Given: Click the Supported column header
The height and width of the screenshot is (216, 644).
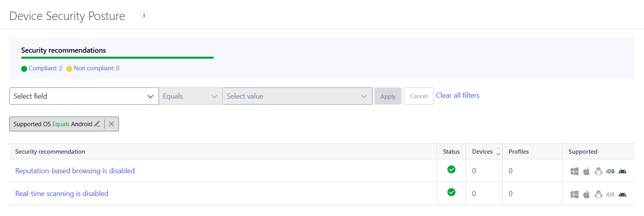Looking at the screenshot, I should (583, 152).
